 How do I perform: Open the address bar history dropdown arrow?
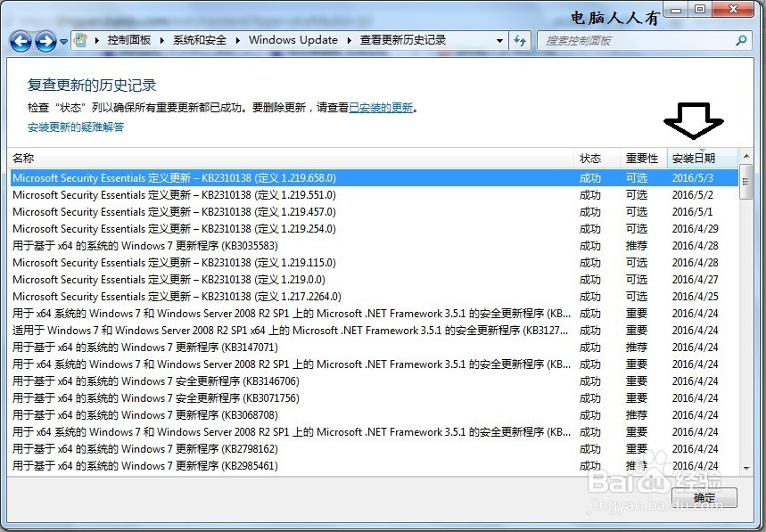(x=499, y=40)
